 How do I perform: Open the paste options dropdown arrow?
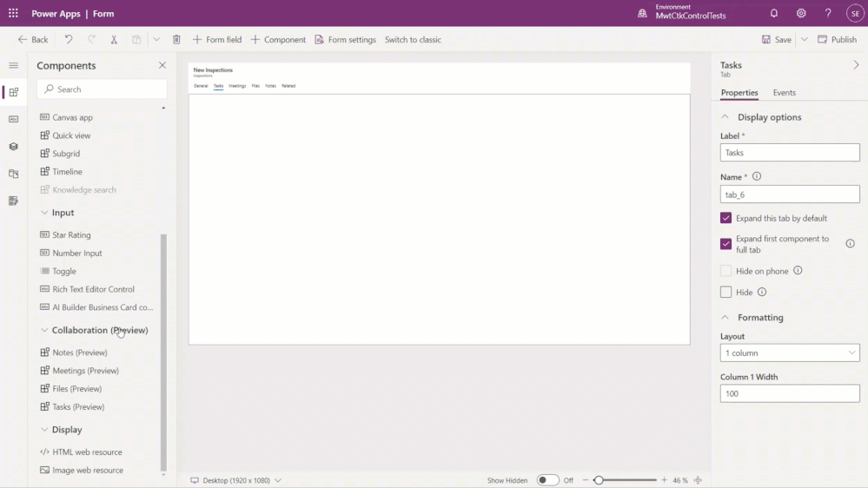pos(156,39)
